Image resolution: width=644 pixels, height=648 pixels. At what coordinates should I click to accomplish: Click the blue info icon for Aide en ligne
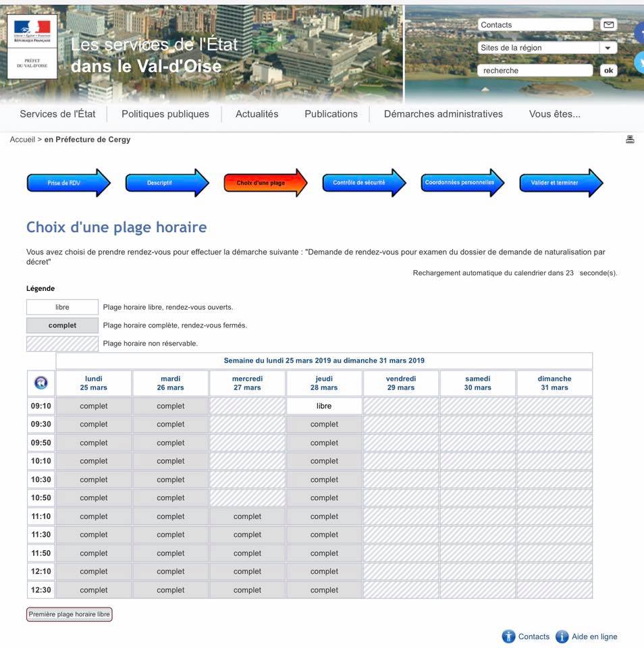[562, 637]
